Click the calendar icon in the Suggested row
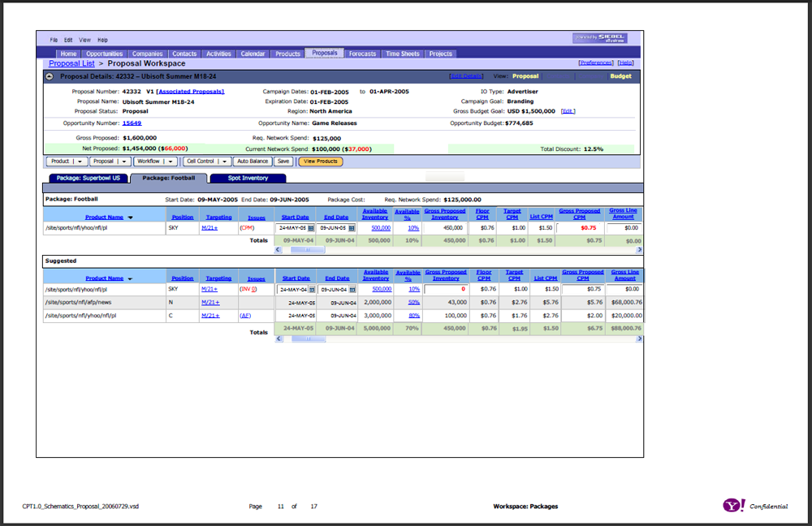812x526 pixels. (312, 289)
